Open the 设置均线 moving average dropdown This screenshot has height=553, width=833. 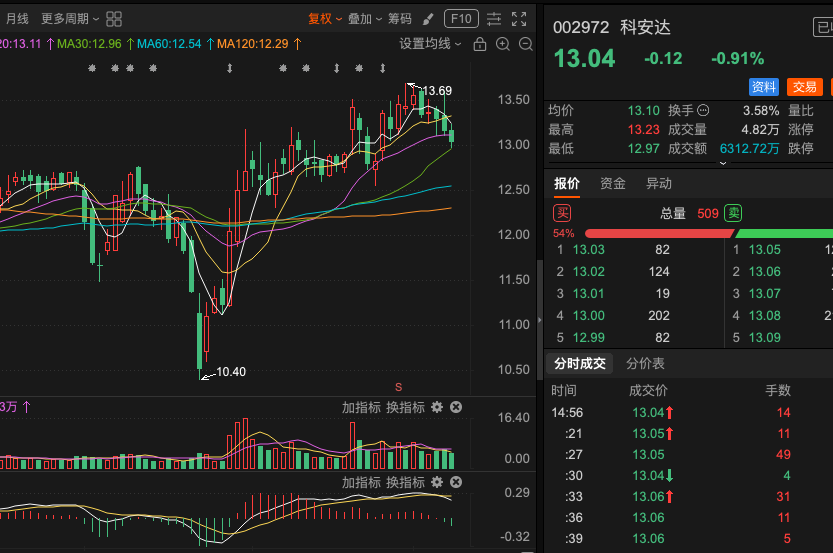430,44
